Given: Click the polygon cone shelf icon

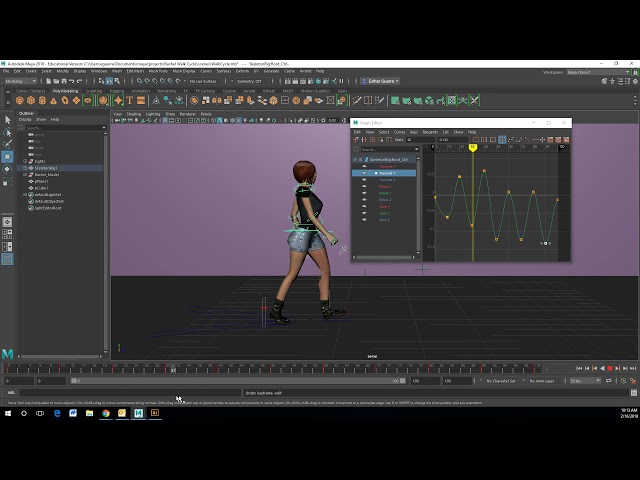Looking at the screenshot, I should [x=53, y=100].
